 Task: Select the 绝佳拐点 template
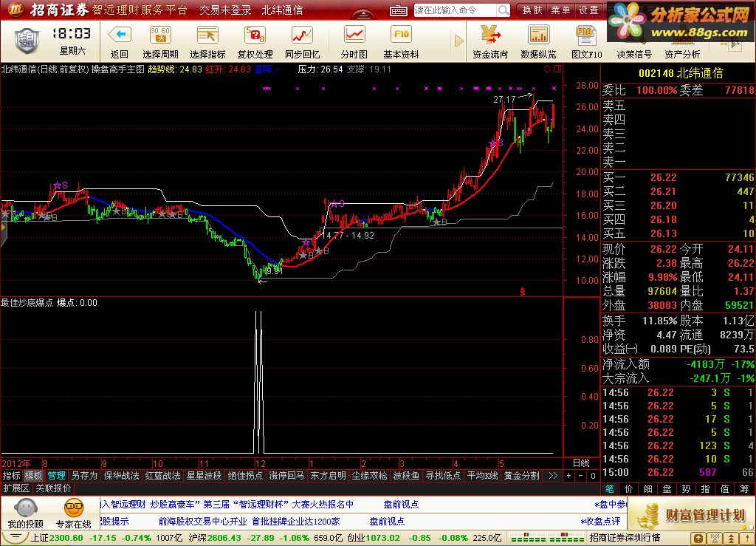[x=245, y=476]
